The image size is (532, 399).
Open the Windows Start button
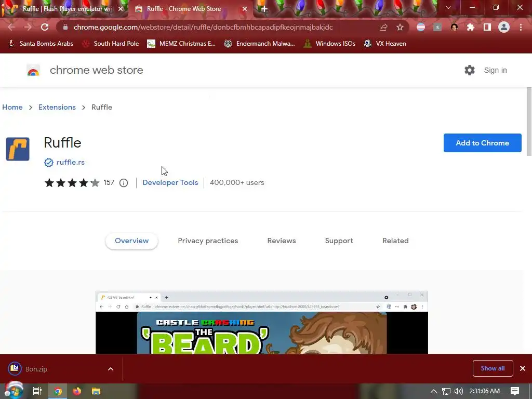(14, 391)
